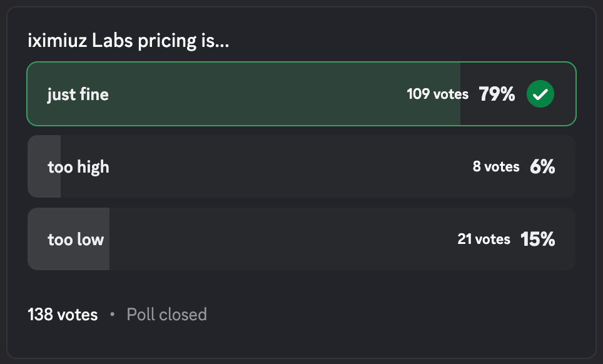Click the 6% percentage label
The image size is (603, 364).
coord(542,167)
